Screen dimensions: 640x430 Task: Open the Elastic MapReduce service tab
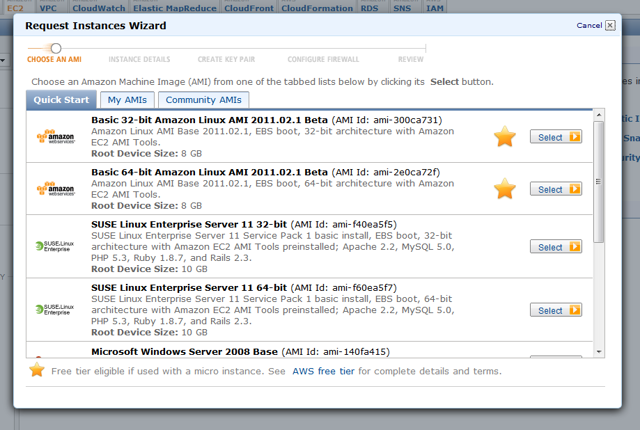tap(175, 8)
